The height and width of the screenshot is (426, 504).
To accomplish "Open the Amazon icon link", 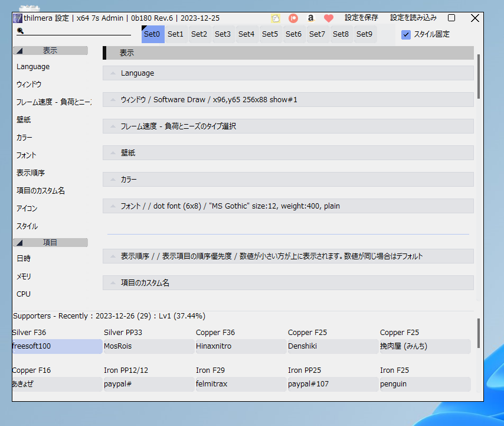I will click(x=310, y=18).
